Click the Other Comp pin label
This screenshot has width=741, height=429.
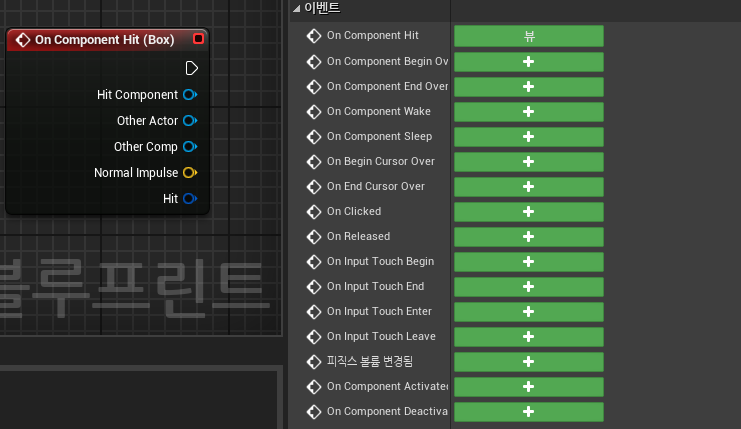click(146, 147)
